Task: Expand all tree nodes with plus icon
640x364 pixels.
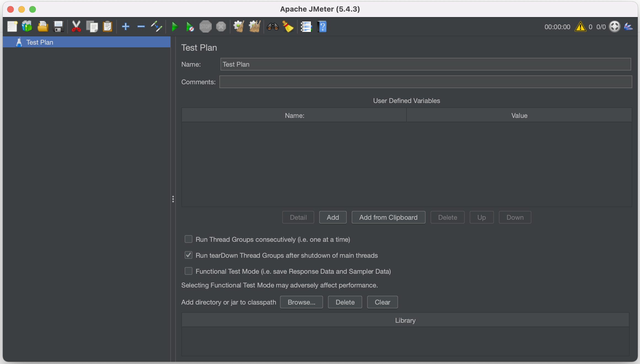Action: [126, 27]
